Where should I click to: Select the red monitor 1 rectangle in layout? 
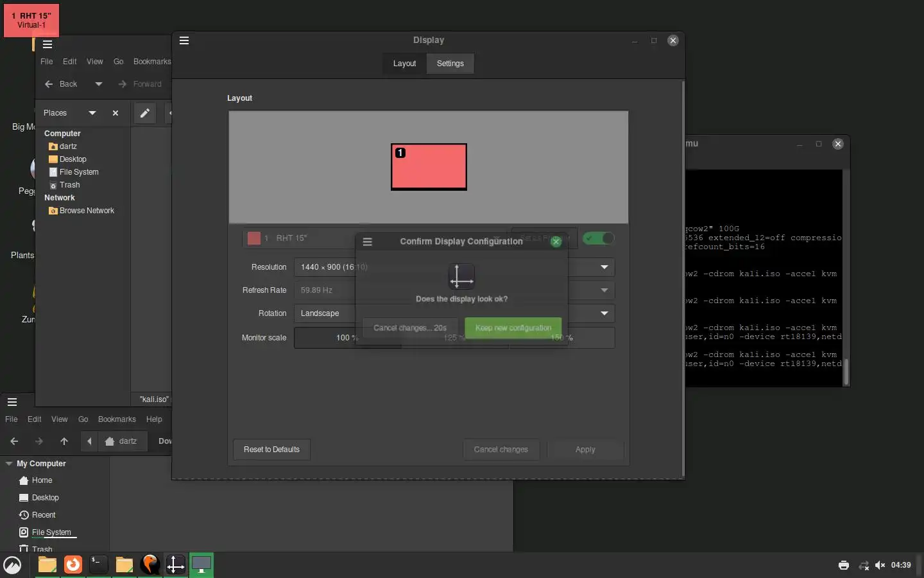point(429,167)
